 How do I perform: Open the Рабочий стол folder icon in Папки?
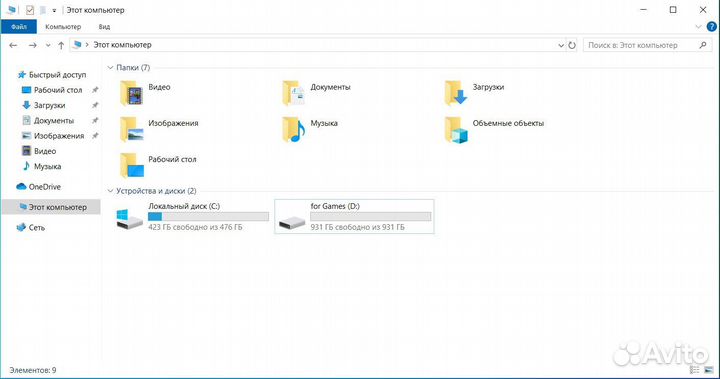coord(132,165)
